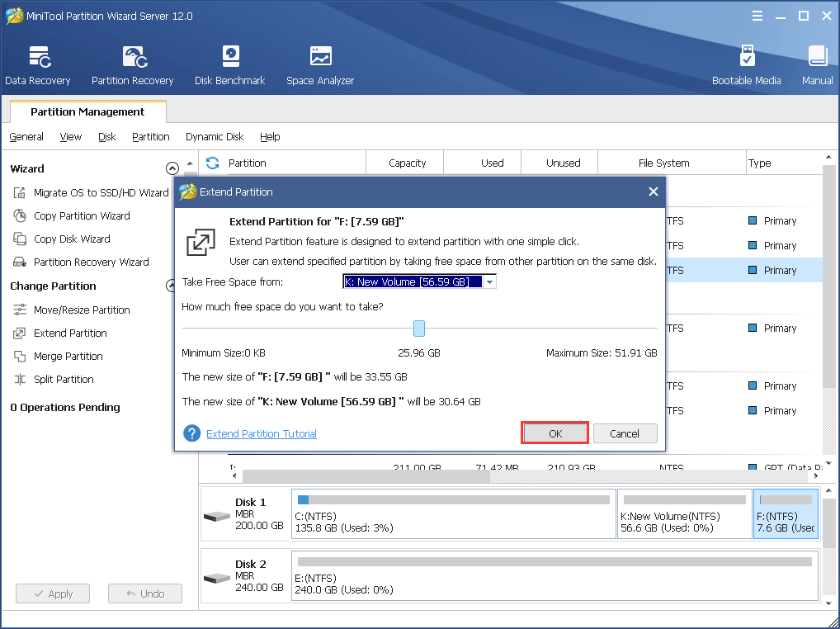
Task: Switch to Partition Management tab
Action: pyautogui.click(x=87, y=111)
